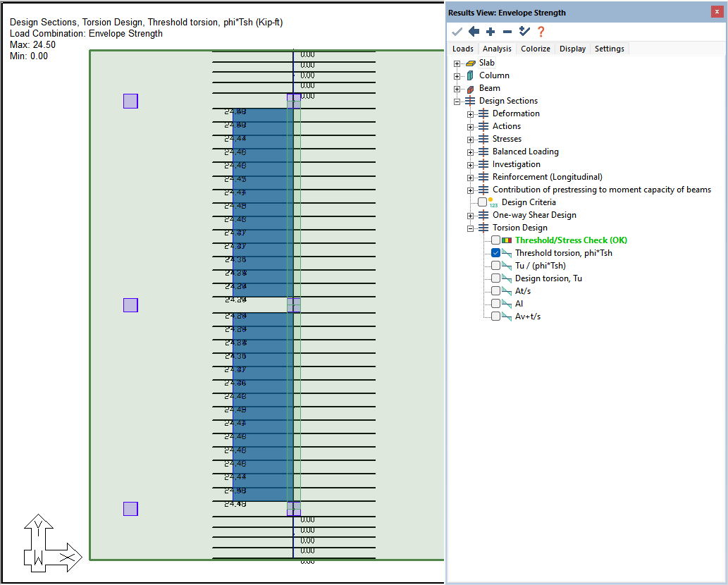Click the back arrow toolbar icon

tap(474, 32)
